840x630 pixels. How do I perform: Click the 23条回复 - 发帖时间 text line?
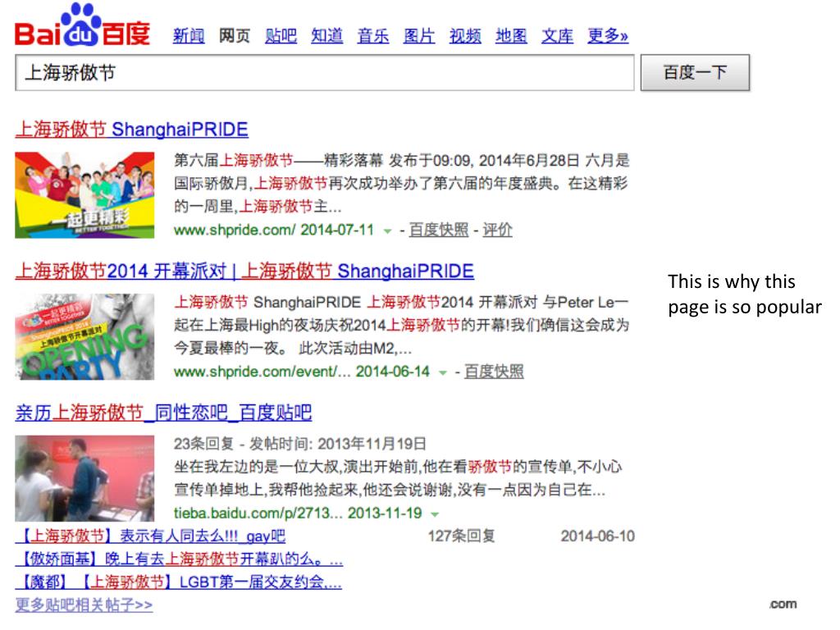pos(300,444)
